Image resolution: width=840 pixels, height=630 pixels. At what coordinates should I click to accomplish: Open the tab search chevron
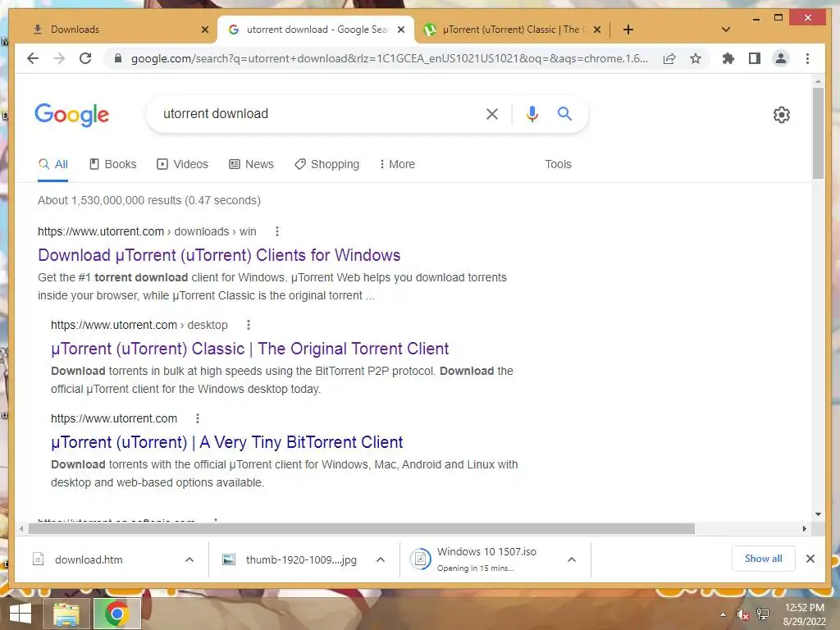coord(726,30)
